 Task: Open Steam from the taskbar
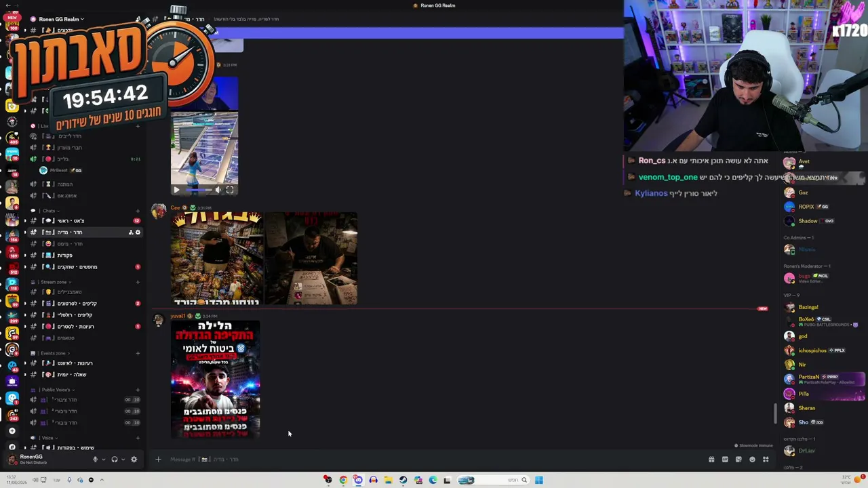(403, 481)
